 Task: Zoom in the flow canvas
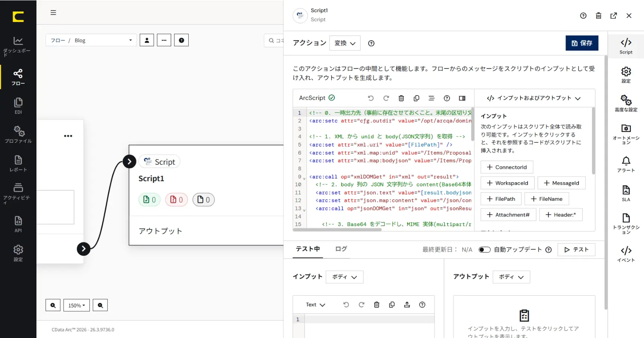(53, 305)
